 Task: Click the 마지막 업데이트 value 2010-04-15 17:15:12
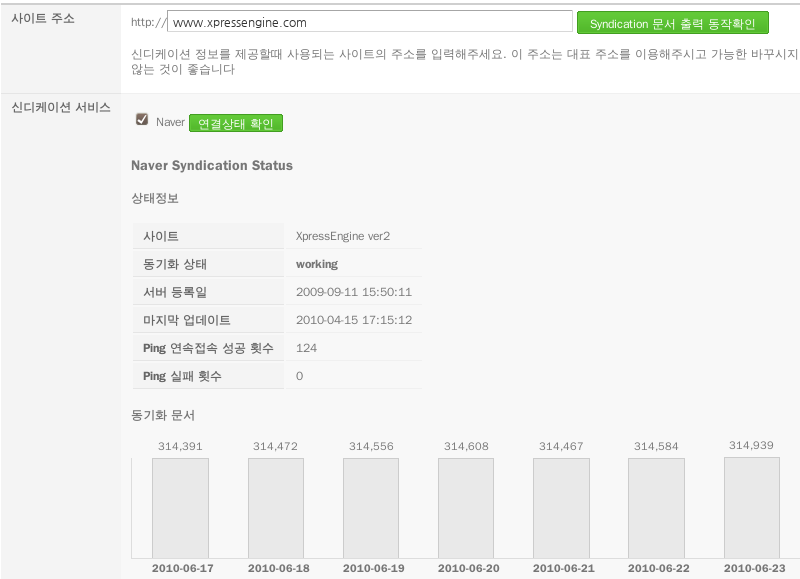tap(354, 320)
